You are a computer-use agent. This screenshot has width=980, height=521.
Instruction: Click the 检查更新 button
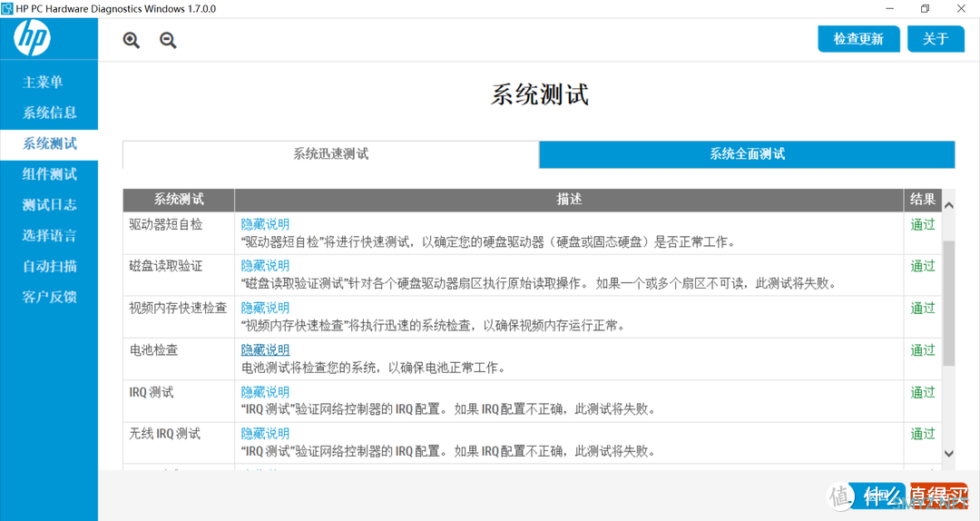[858, 39]
